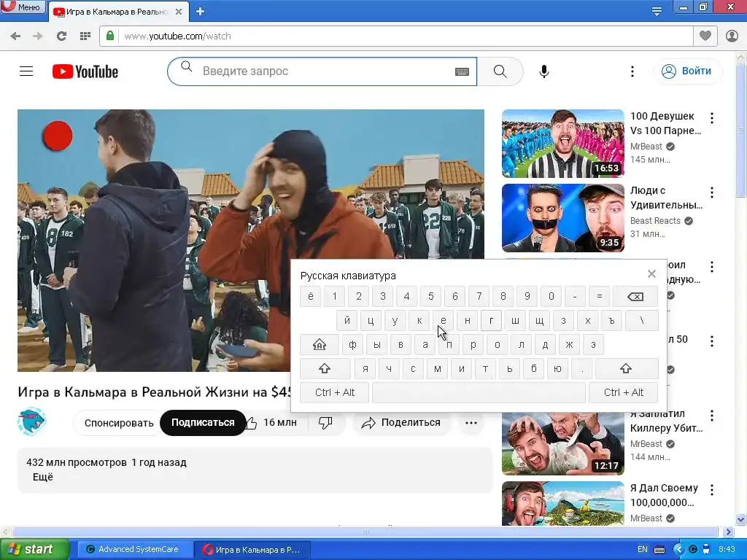Click the Войти sign-in button
The image size is (747, 560).
pyautogui.click(x=687, y=71)
